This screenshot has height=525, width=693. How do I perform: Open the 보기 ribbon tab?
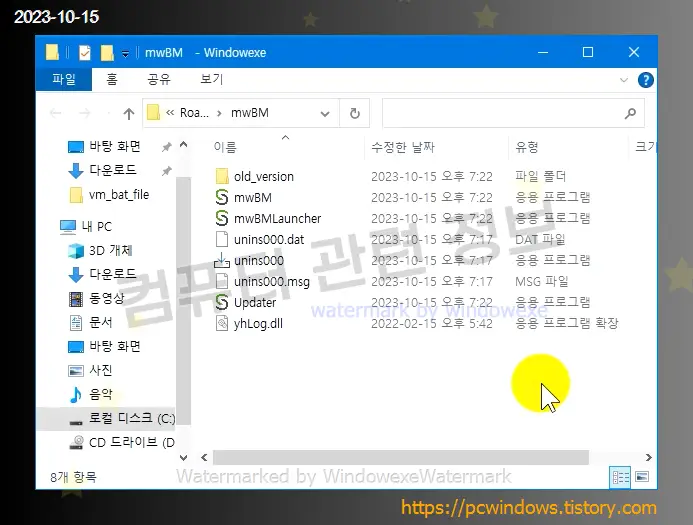(x=211, y=79)
